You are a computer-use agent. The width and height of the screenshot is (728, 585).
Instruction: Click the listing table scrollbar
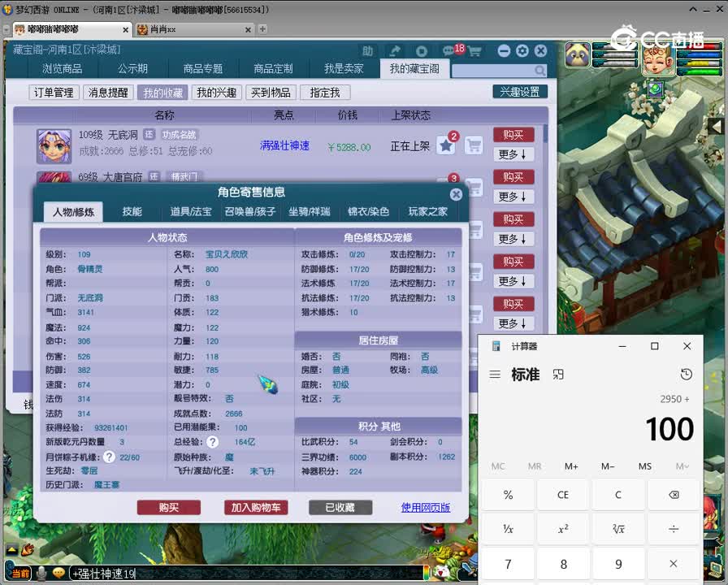(x=545, y=133)
